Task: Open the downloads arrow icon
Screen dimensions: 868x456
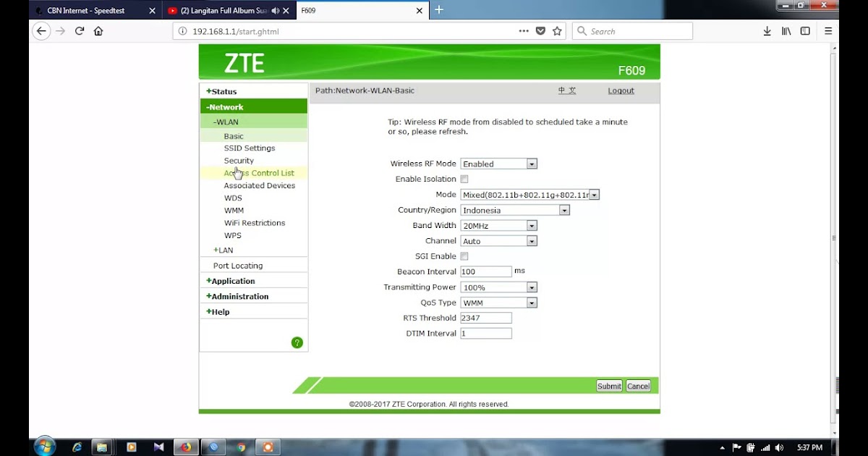Action: tap(767, 31)
